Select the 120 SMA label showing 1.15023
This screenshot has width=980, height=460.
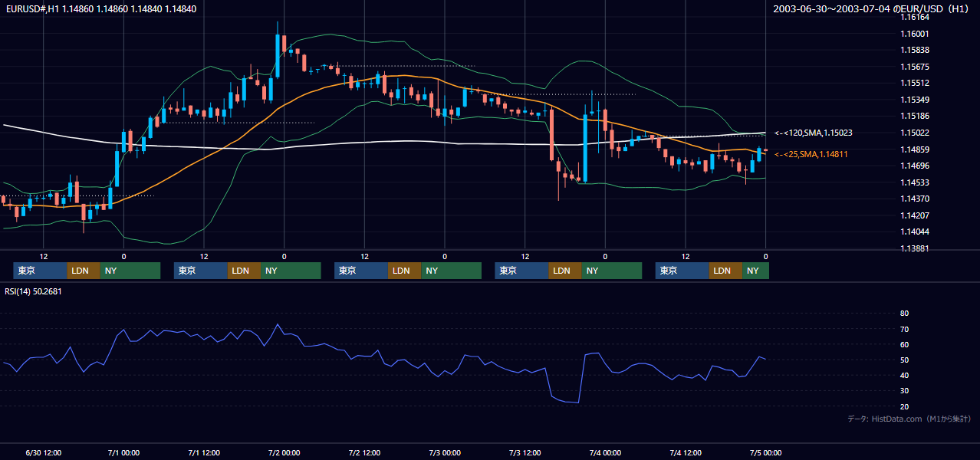[814, 133]
